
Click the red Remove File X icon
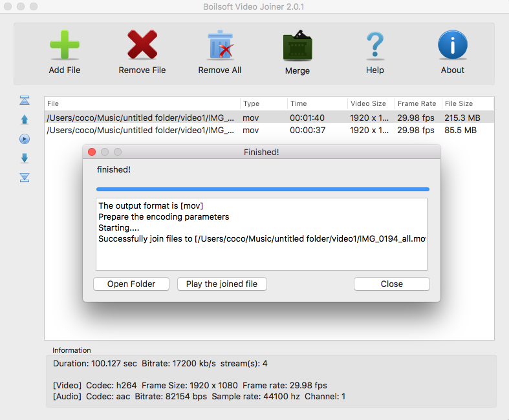pyautogui.click(x=142, y=47)
